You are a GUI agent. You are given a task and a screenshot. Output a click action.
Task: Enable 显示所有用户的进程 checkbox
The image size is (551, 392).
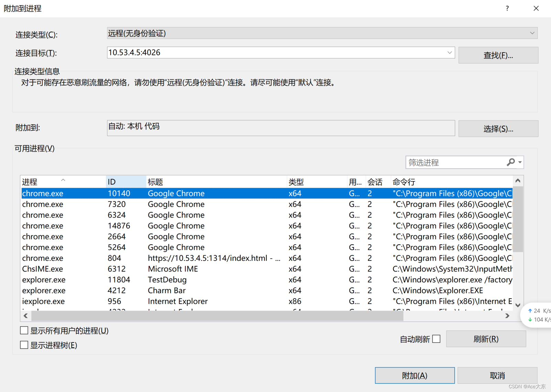click(24, 330)
